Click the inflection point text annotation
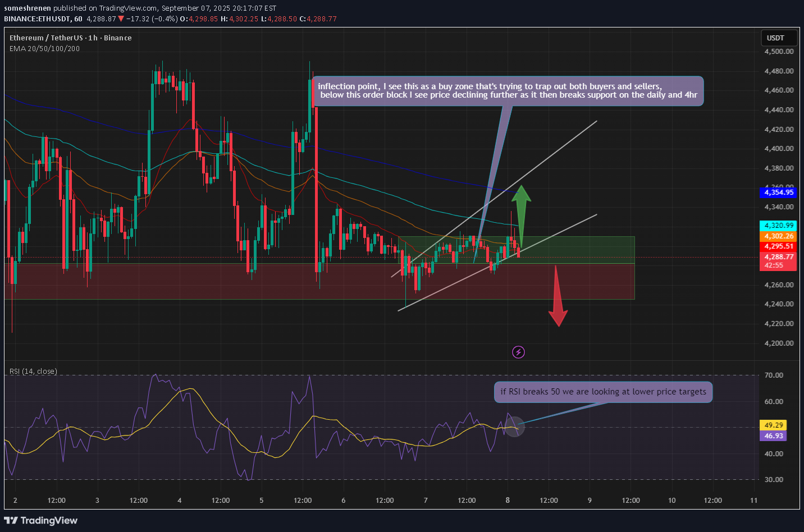This screenshot has width=804, height=532. click(x=507, y=91)
